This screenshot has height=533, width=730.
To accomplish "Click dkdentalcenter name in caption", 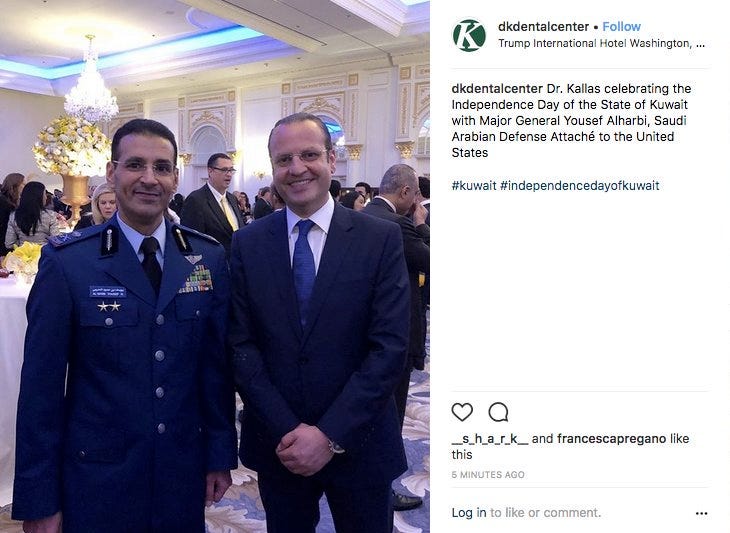I will pos(497,88).
